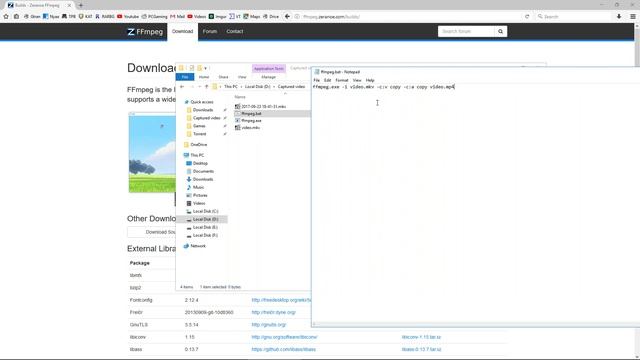
Task: Open the Home tab in Explorer ribbon
Action: [x=204, y=77]
